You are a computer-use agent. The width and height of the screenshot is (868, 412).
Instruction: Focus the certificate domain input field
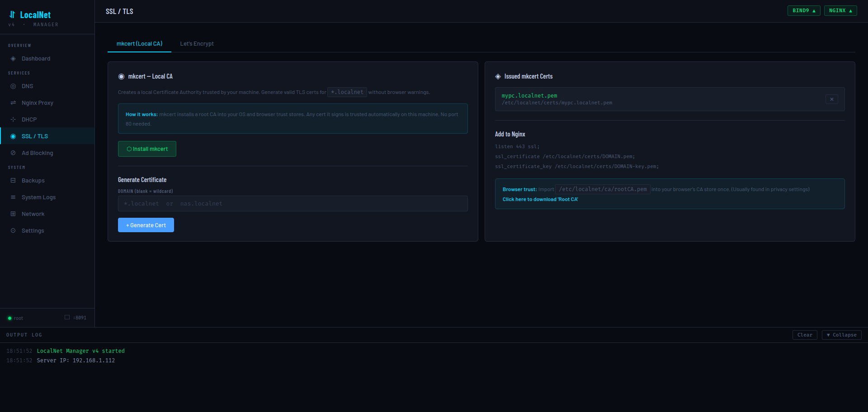292,204
